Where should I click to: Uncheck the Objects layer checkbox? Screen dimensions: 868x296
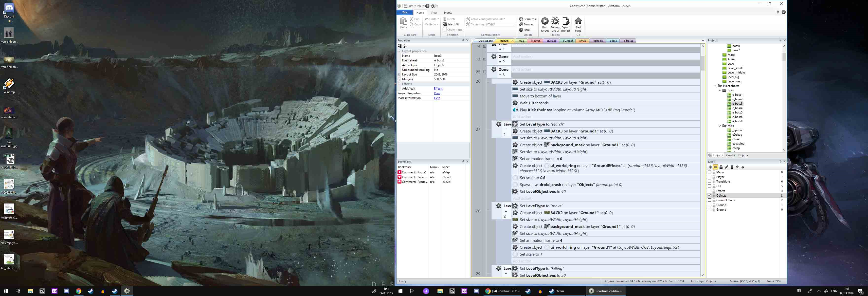(710, 196)
